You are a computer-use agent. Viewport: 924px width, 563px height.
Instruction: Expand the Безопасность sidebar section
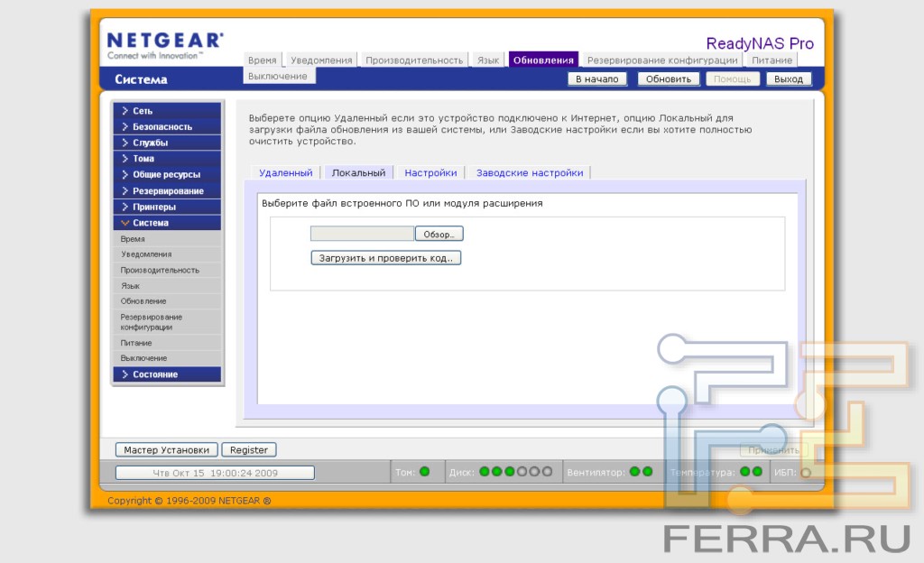pos(167,126)
